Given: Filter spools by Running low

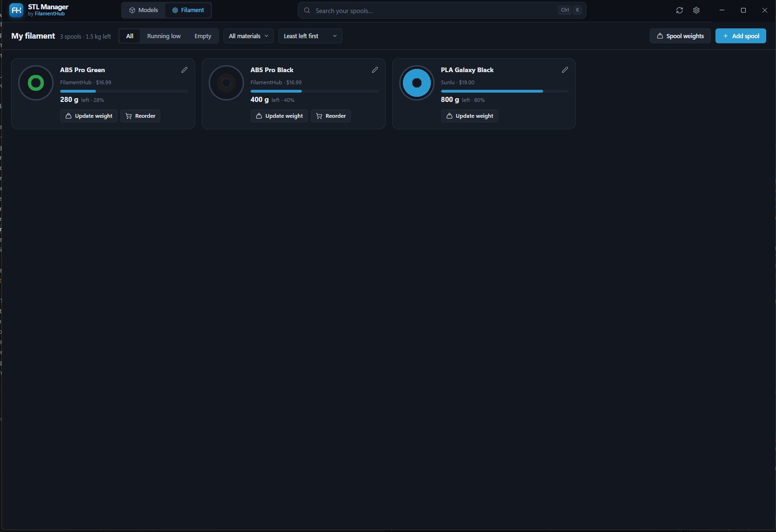Looking at the screenshot, I should (164, 36).
